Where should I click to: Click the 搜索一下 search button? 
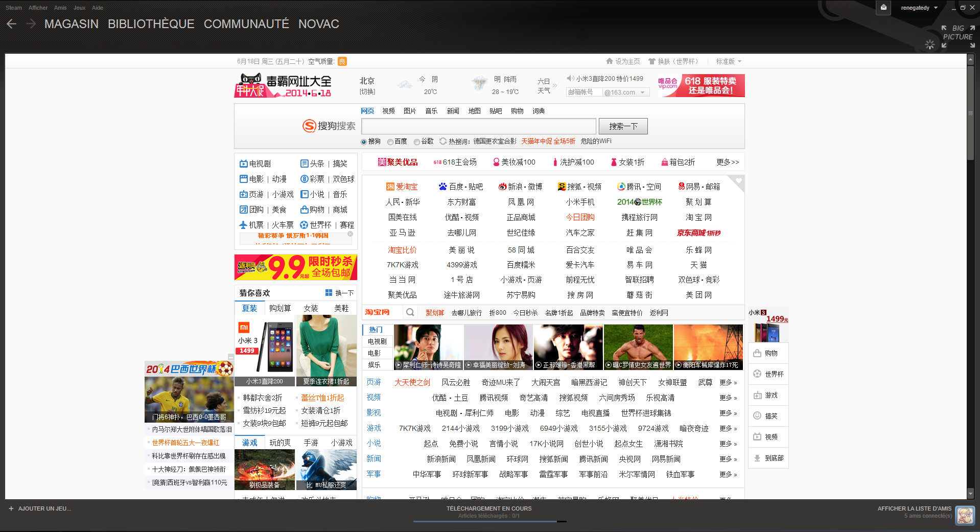coord(623,126)
